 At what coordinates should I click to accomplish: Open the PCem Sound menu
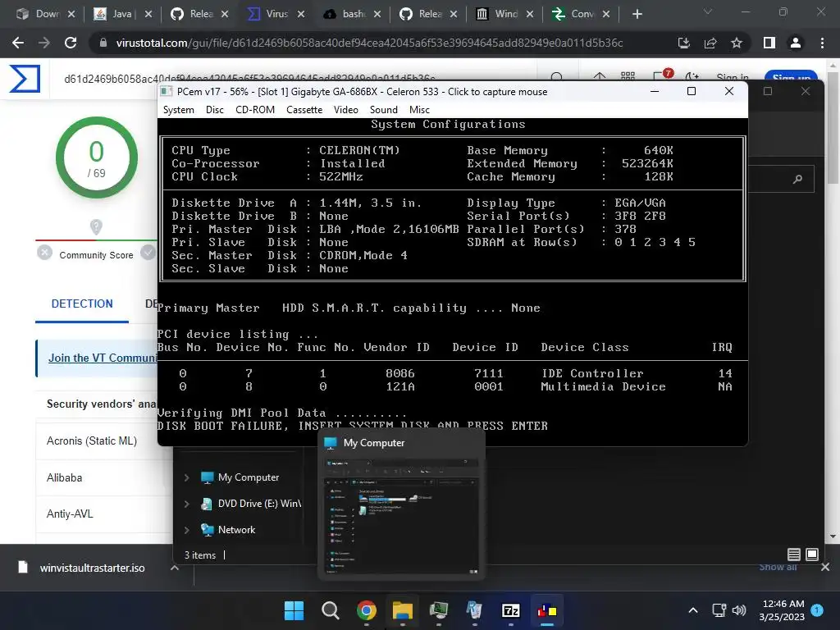coord(384,110)
